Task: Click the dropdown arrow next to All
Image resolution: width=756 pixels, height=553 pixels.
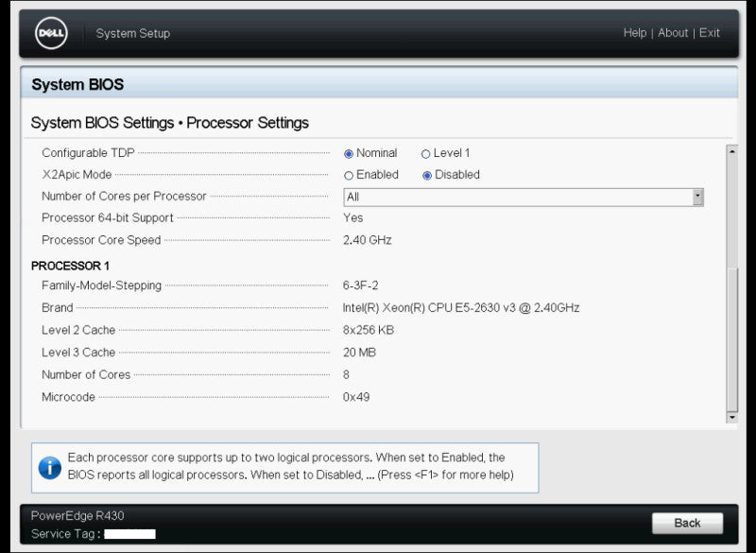Action: coord(697,198)
